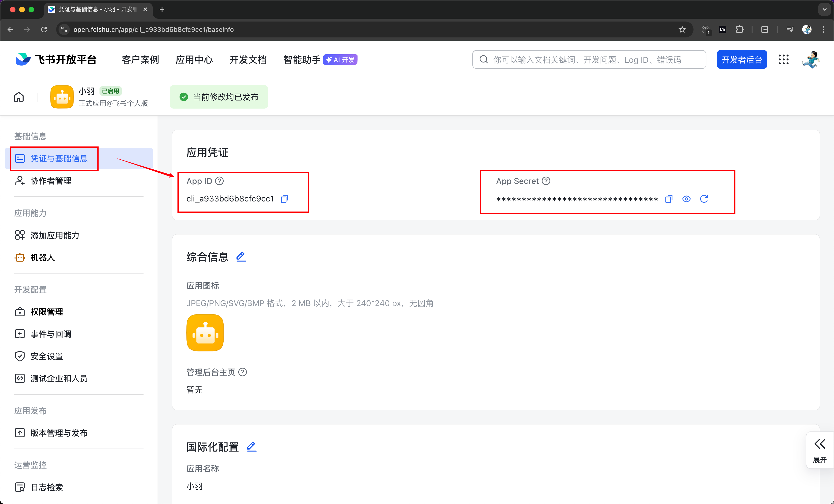Open 智能助手 AI 开发 link
The image size is (834, 504).
(320, 59)
